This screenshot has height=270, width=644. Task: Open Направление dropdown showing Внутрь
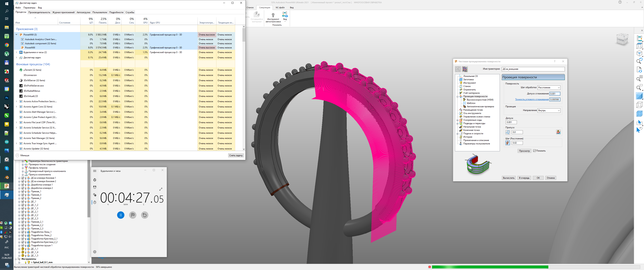coord(549,110)
